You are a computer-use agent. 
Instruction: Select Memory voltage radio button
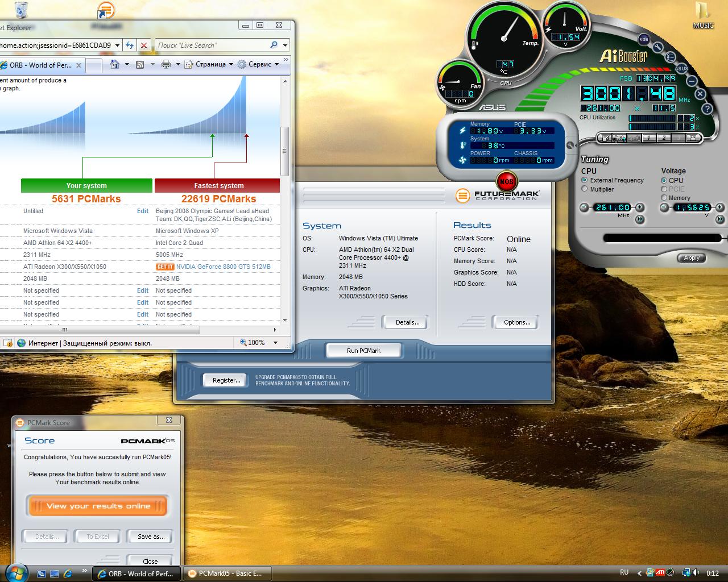[664, 198]
